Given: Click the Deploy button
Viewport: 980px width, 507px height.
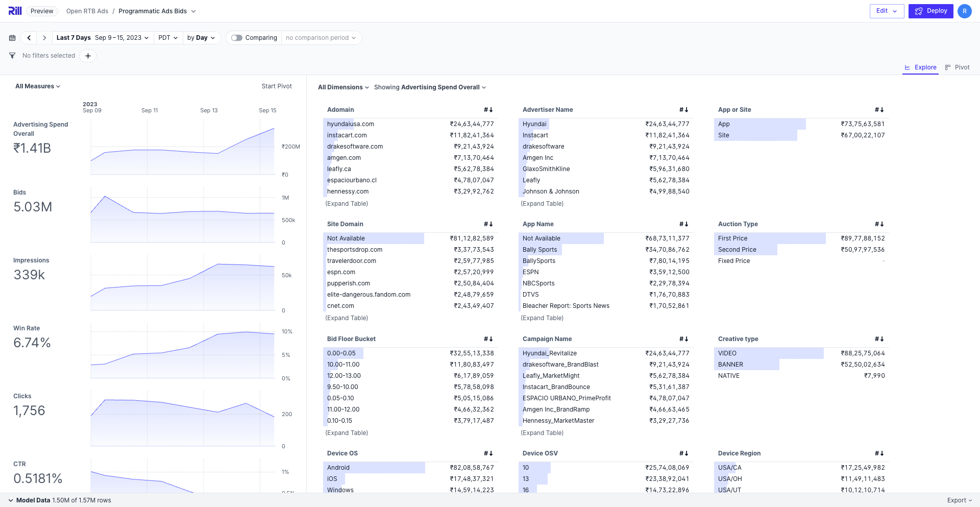Looking at the screenshot, I should [930, 11].
